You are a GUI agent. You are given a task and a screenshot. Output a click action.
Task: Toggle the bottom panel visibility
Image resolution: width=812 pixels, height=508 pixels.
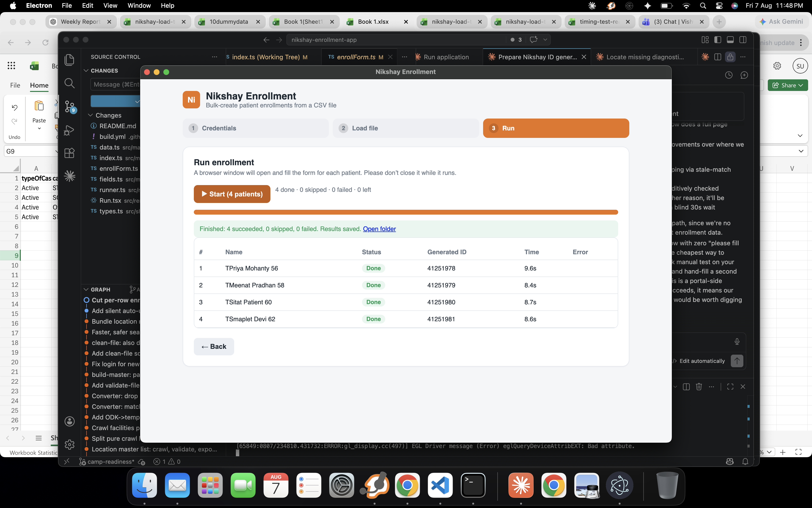coord(730,40)
